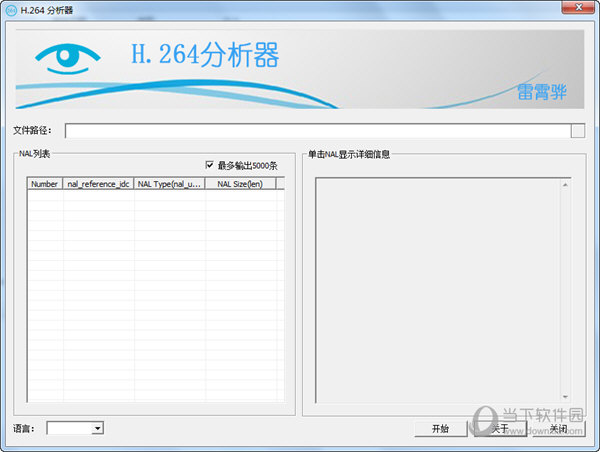Click the NAL Size(len) column header
This screenshot has width=600, height=452.
240,184
